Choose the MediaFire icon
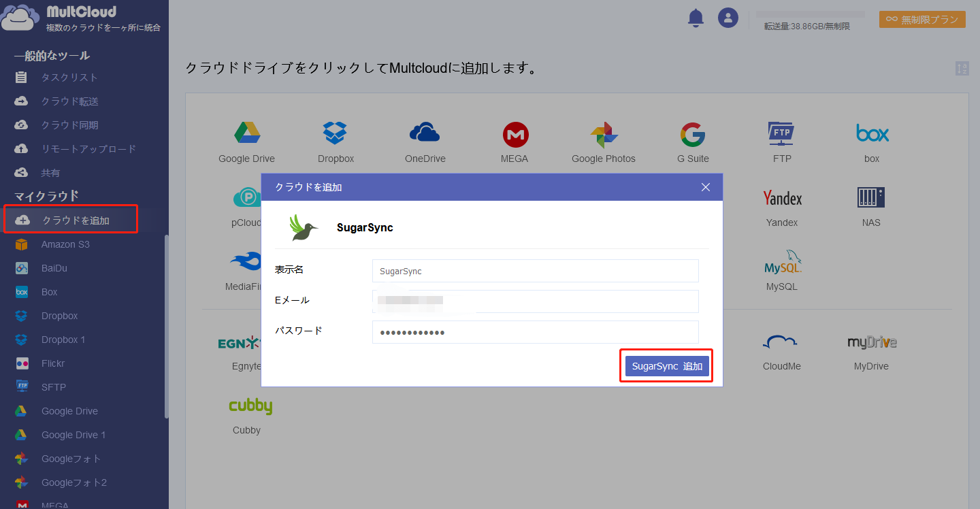 246,261
